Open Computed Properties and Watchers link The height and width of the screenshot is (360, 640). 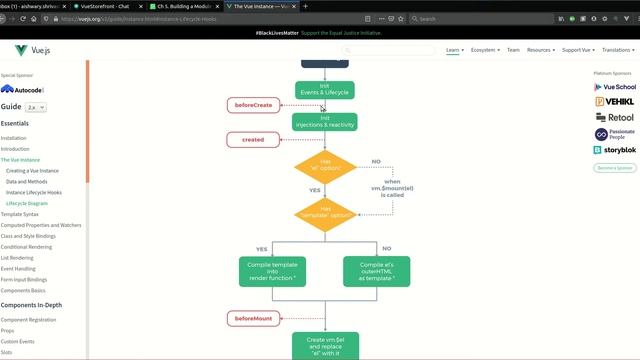tap(41, 225)
